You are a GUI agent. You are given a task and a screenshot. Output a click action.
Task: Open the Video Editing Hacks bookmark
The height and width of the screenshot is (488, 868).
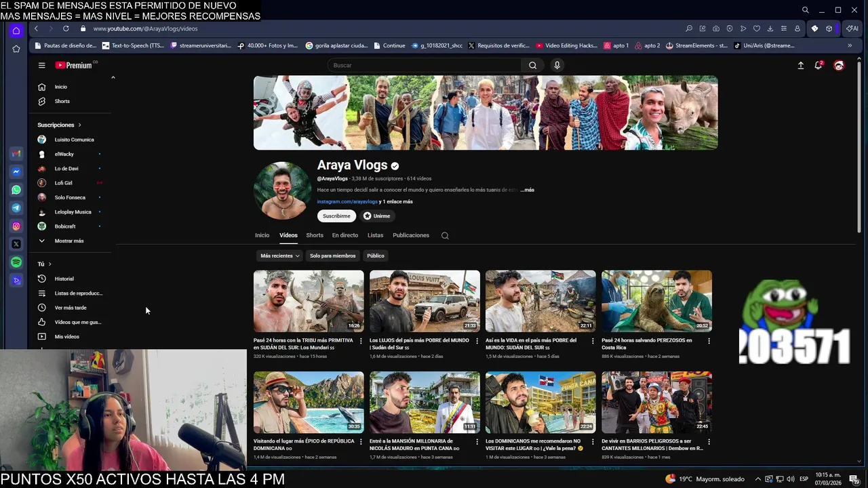point(567,45)
